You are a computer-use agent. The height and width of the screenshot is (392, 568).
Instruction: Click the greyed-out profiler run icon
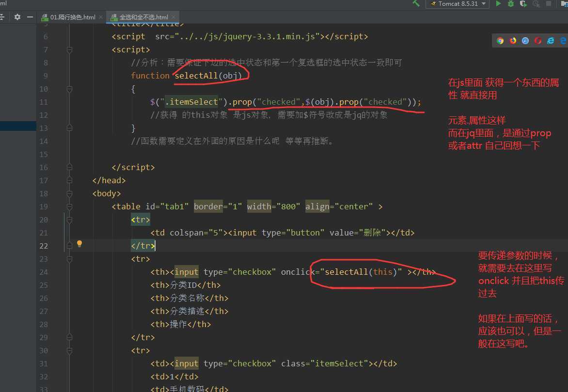click(536, 3)
